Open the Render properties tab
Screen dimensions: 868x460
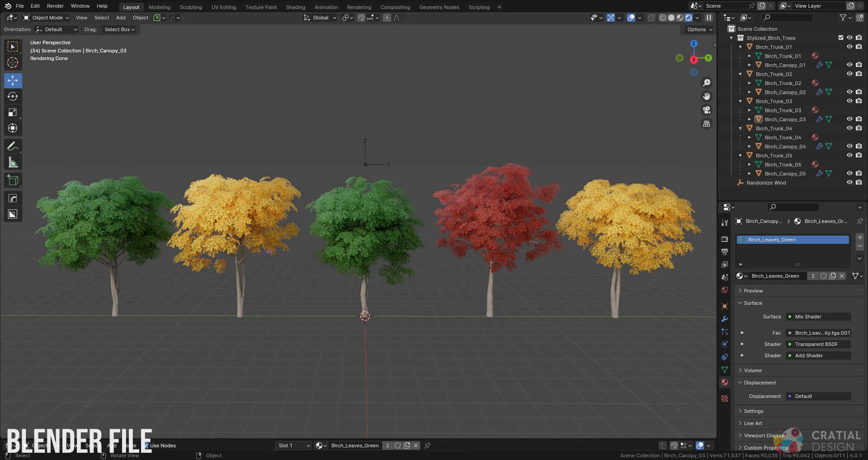[x=725, y=239]
